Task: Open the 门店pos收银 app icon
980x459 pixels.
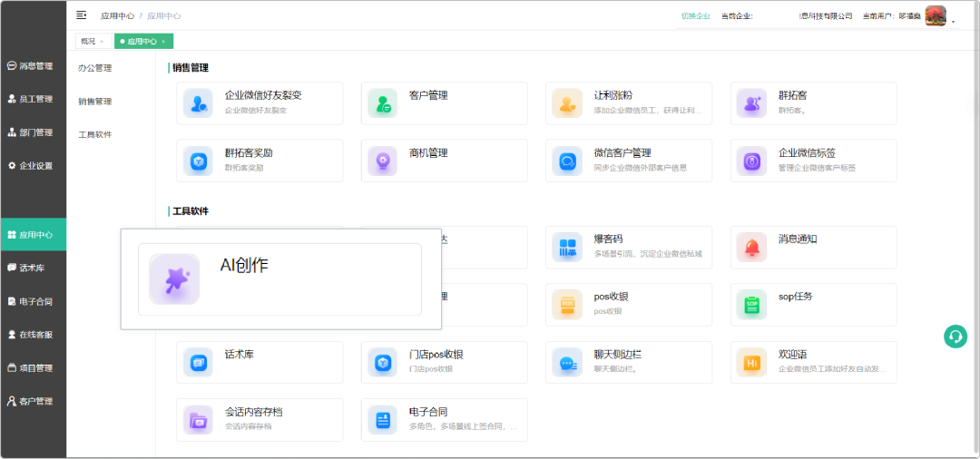Action: (383, 362)
